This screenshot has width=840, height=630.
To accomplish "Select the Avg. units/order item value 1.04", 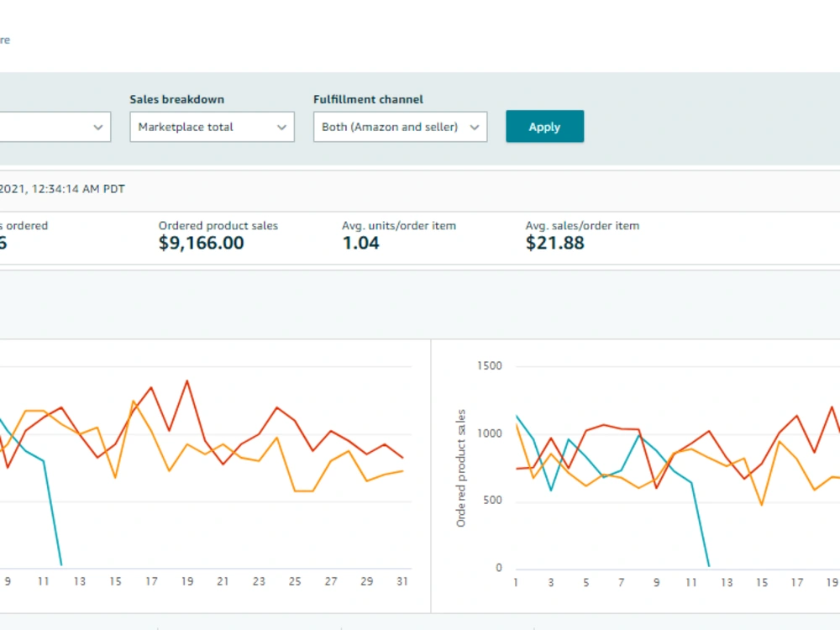I will (360, 244).
